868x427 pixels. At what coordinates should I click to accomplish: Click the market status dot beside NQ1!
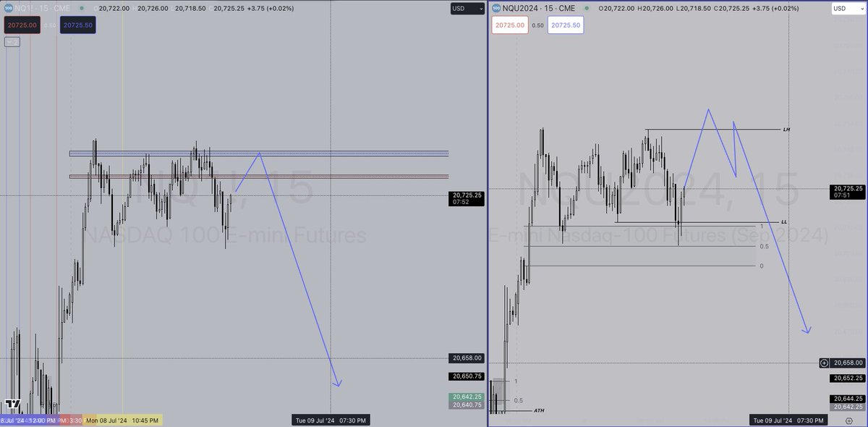(81, 8)
